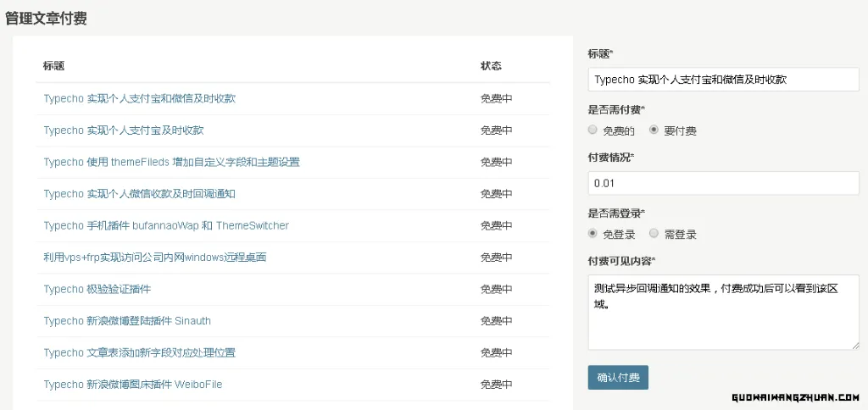The height and width of the screenshot is (410, 868).
Task: Open article 'Typecho 实现个人微信收款及时回调通知'
Action: 140,194
